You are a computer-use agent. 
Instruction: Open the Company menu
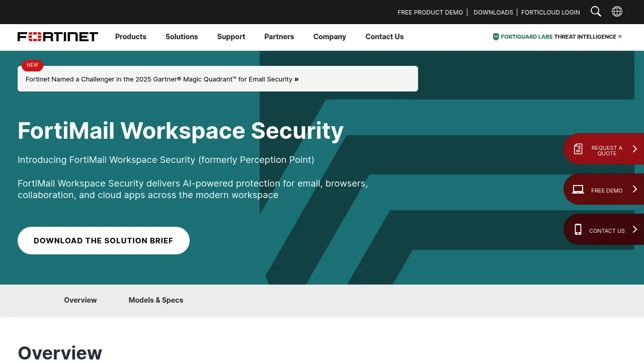(330, 37)
